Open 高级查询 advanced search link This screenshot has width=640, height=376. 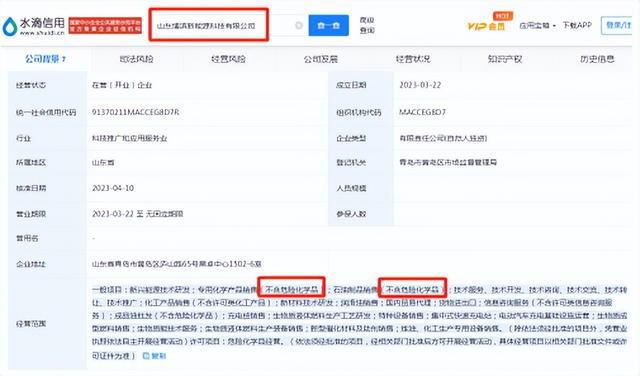coord(367,25)
